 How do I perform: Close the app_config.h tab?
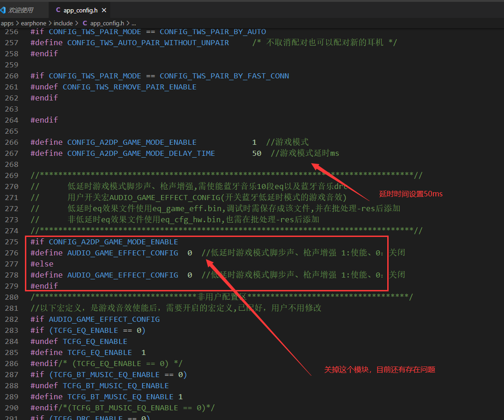[x=104, y=10]
